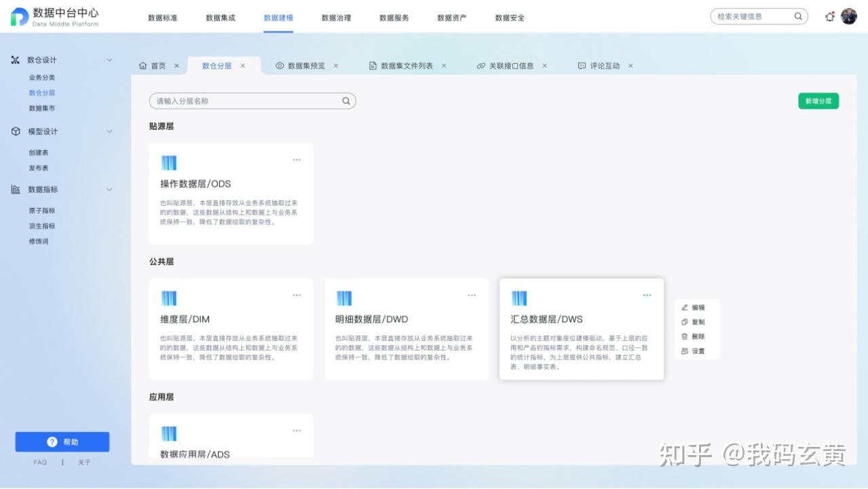Image resolution: width=868 pixels, height=489 pixels.
Task: Open the 数据标准 top menu
Action: click(163, 18)
